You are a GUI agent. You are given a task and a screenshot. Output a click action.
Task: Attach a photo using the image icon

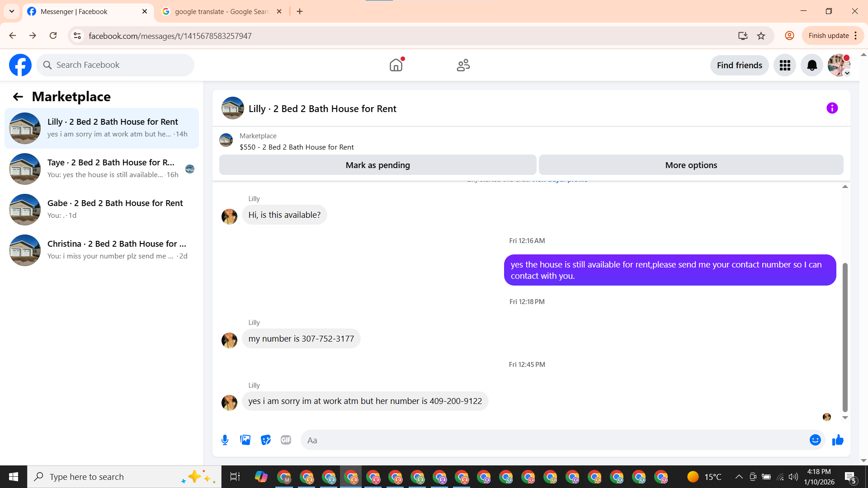(x=245, y=440)
